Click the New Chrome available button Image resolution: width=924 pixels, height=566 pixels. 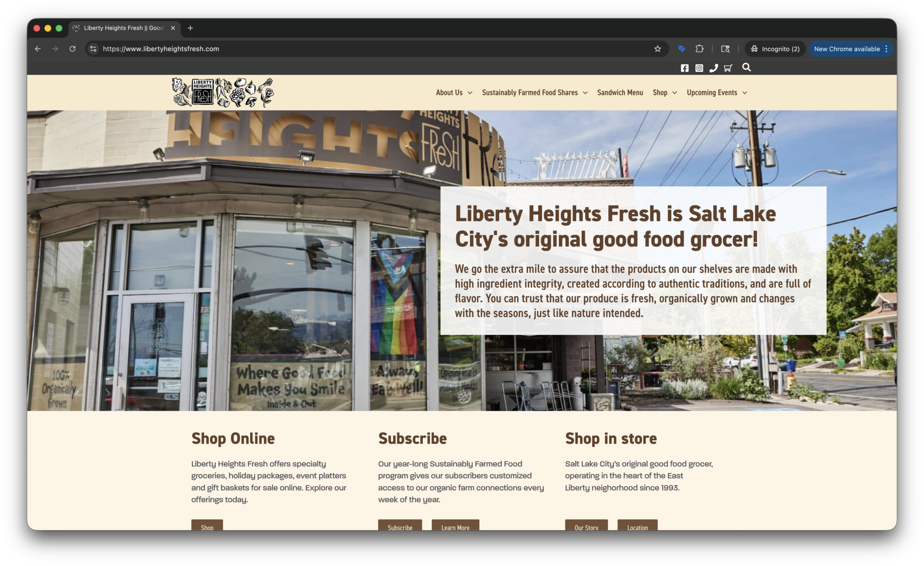click(847, 49)
